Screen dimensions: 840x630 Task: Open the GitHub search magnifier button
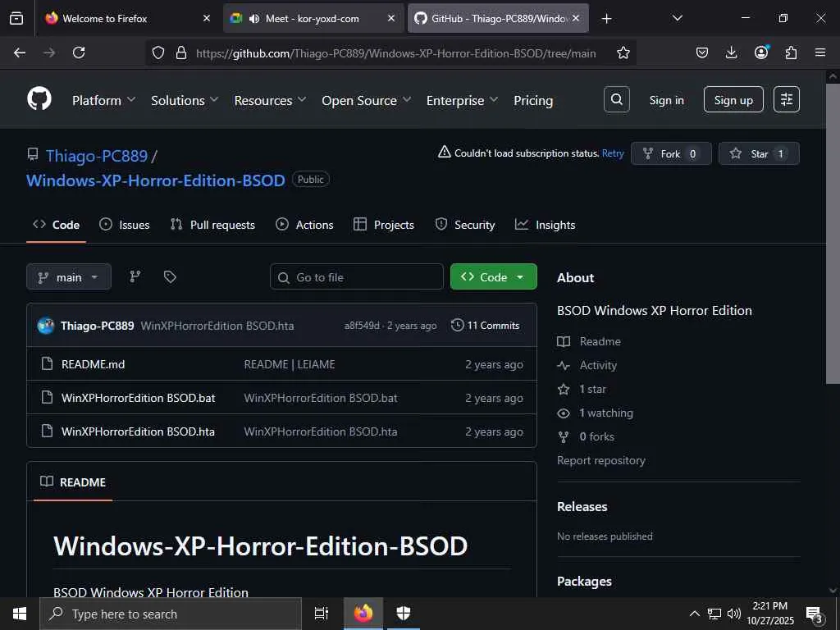pyautogui.click(x=617, y=99)
